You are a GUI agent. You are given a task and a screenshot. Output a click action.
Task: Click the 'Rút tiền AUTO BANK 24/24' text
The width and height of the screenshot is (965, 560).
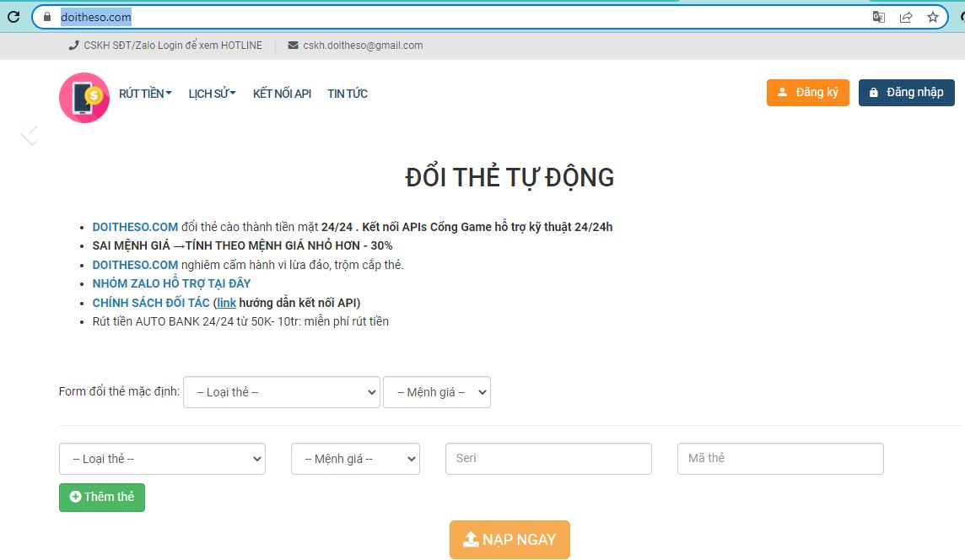tap(240, 321)
